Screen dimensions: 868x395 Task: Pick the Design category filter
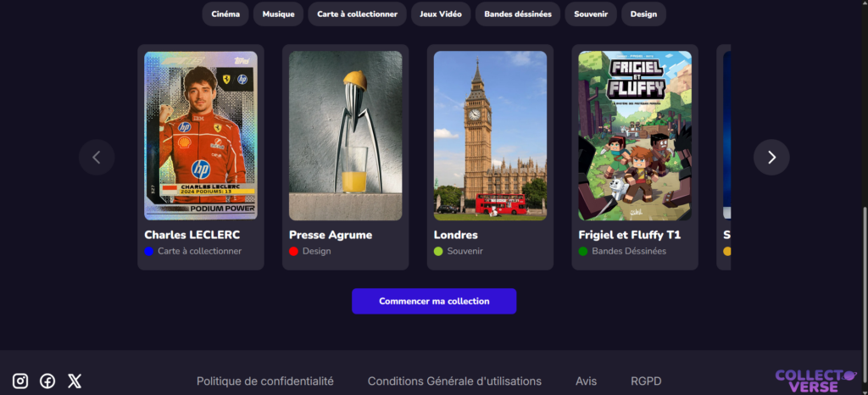(x=643, y=14)
